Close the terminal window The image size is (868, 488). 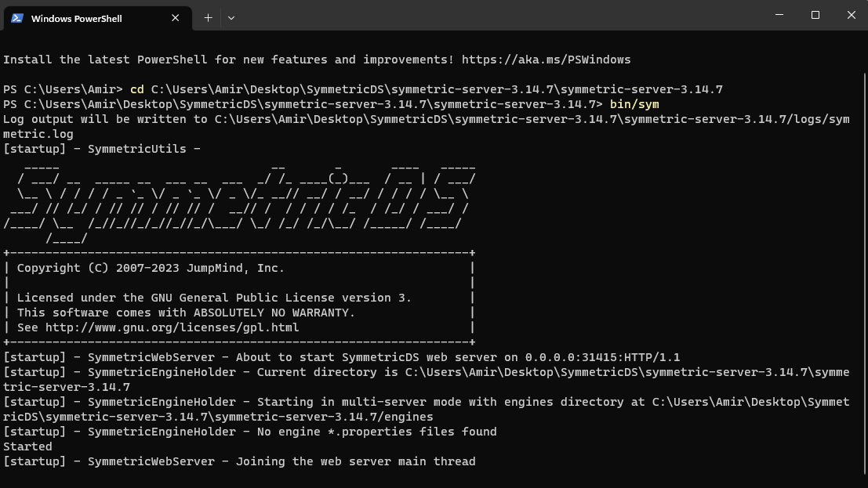pos(851,16)
